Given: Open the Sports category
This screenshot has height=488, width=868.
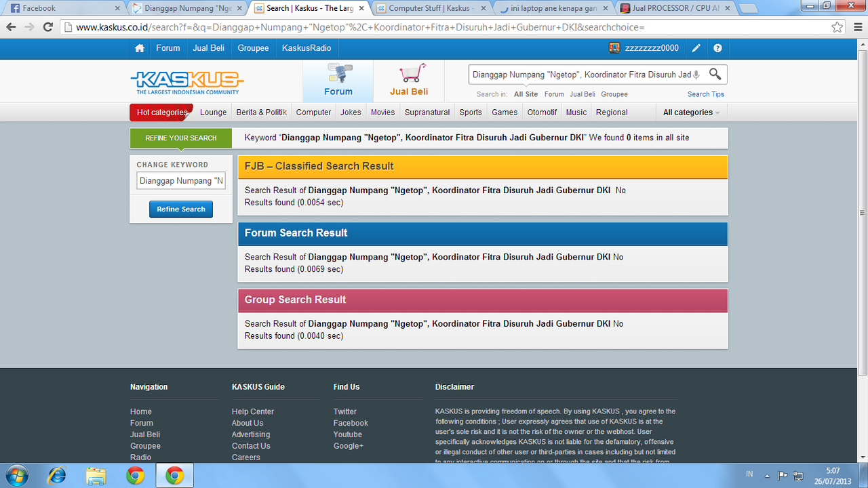Looking at the screenshot, I should click(x=471, y=113).
